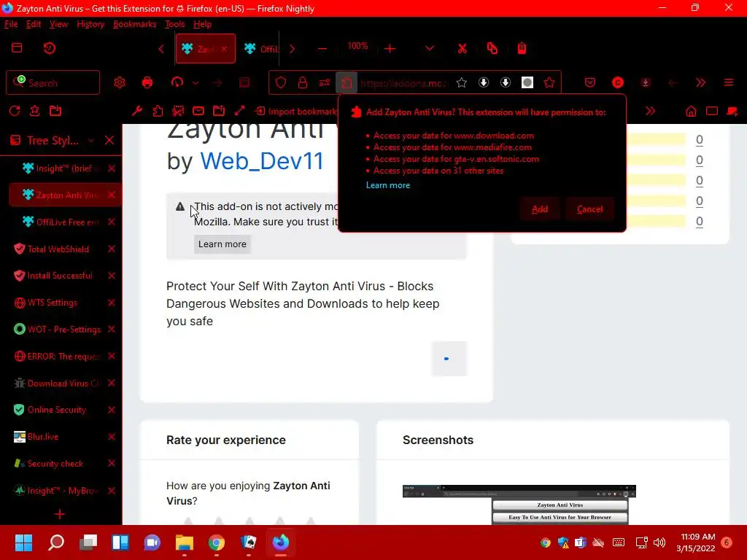Open site permissions icon in address bar

point(325,83)
